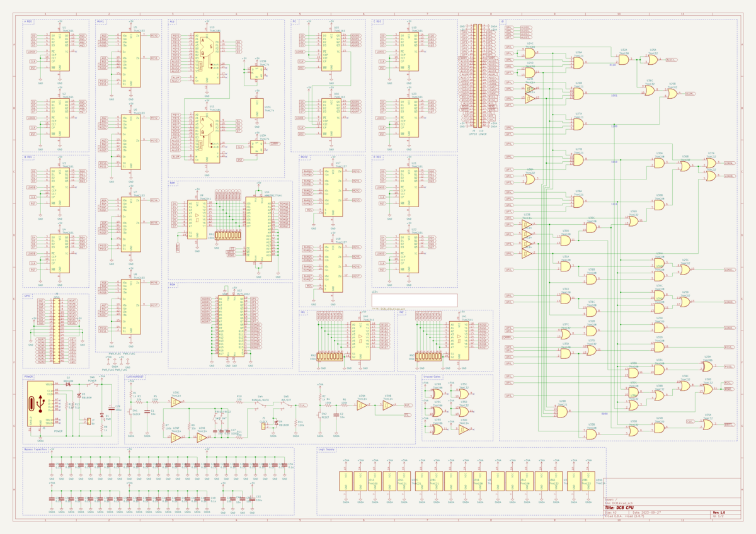Click the Date 2025-09-27 field
756x534 pixels.
(x=646, y=513)
